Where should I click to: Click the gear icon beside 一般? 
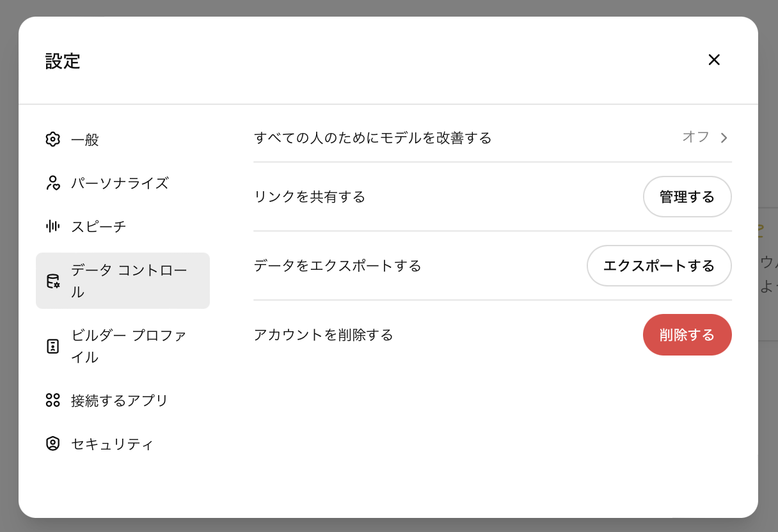52,139
